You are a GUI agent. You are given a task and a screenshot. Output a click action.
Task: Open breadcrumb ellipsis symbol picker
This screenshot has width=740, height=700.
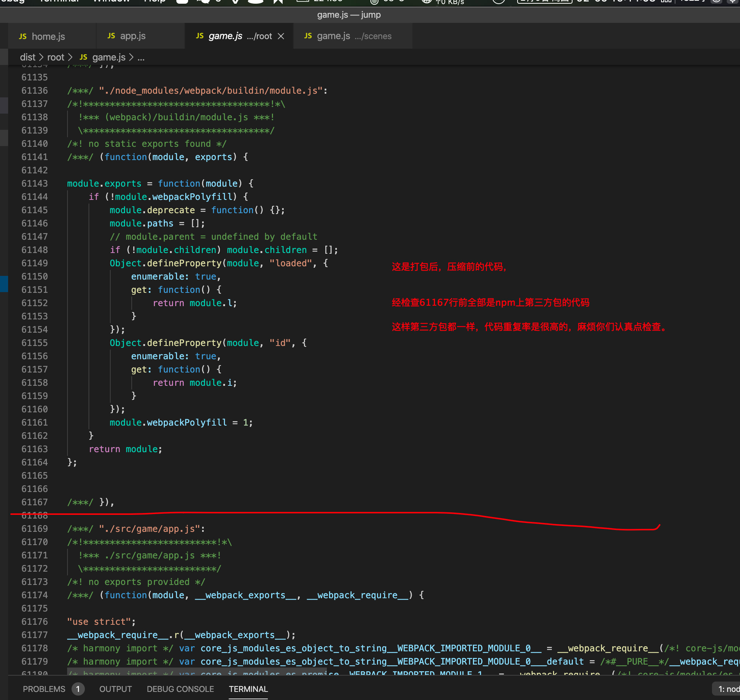point(141,57)
